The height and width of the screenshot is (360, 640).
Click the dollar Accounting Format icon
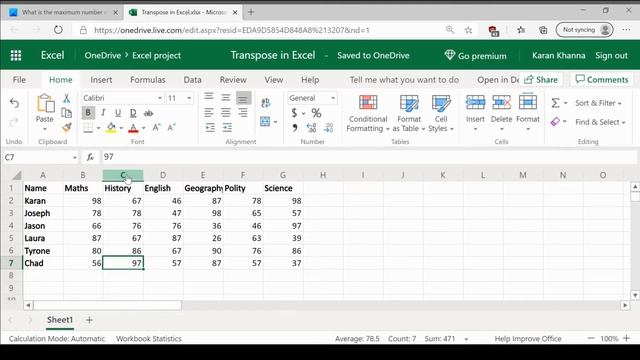click(294, 113)
